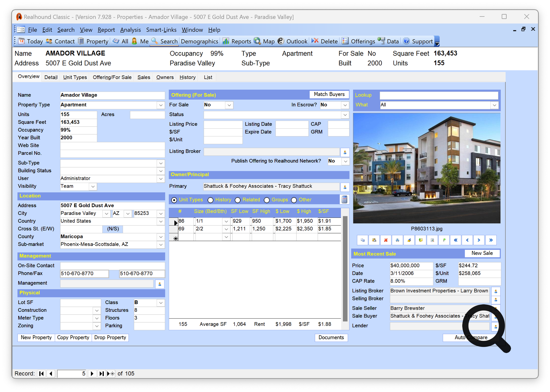Viewport: 550px width, 392px height.
Task: Go to the first record in navigator
Action: 42,374
